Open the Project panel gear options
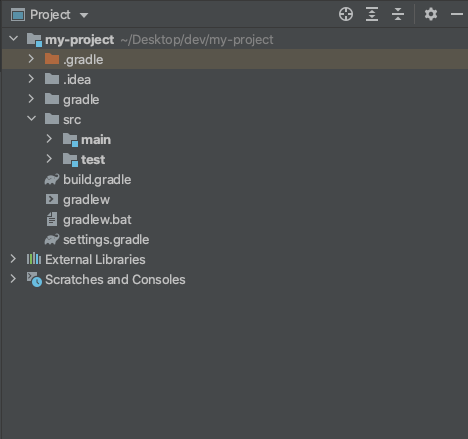This screenshot has width=468, height=439. pos(431,14)
